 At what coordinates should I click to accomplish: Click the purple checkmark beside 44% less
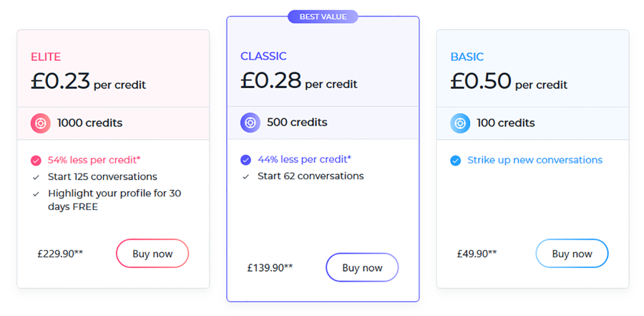click(x=245, y=160)
